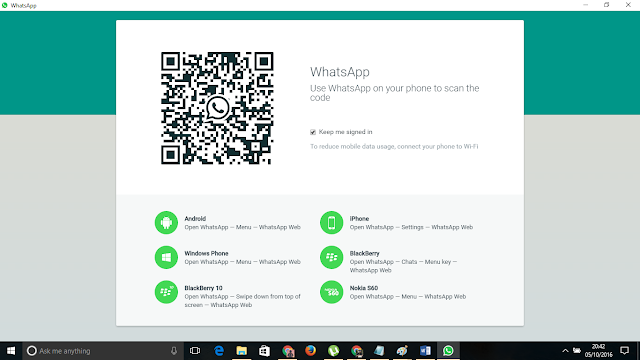Open the Windows Start menu
The height and width of the screenshot is (360, 640).
pos(11,351)
